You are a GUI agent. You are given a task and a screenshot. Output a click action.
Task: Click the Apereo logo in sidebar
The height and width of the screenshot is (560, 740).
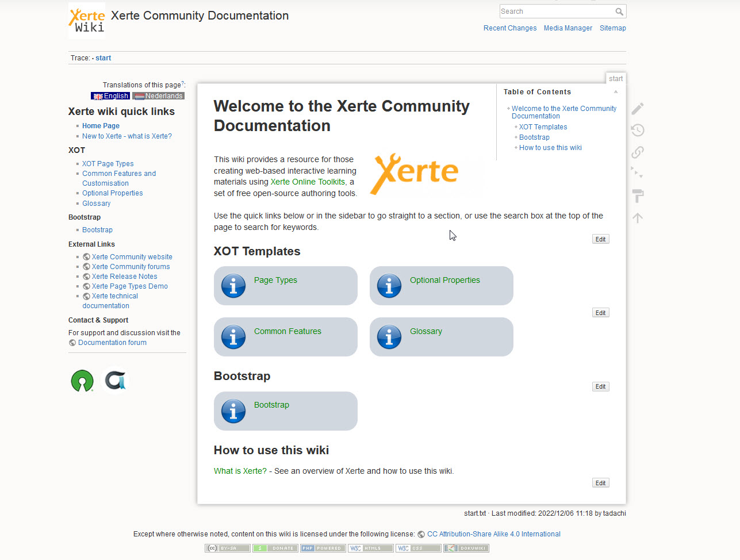coord(116,381)
